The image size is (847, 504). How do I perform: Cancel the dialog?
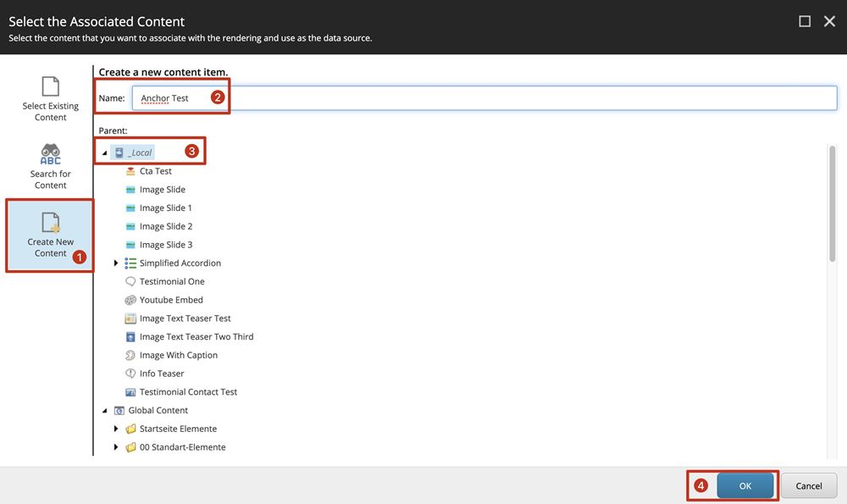click(x=808, y=485)
